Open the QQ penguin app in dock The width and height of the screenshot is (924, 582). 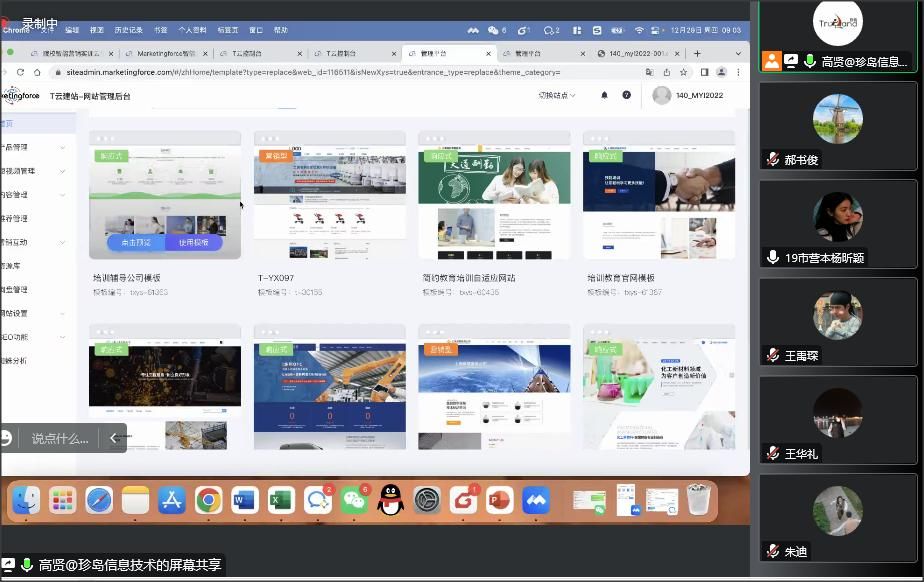(x=390, y=500)
